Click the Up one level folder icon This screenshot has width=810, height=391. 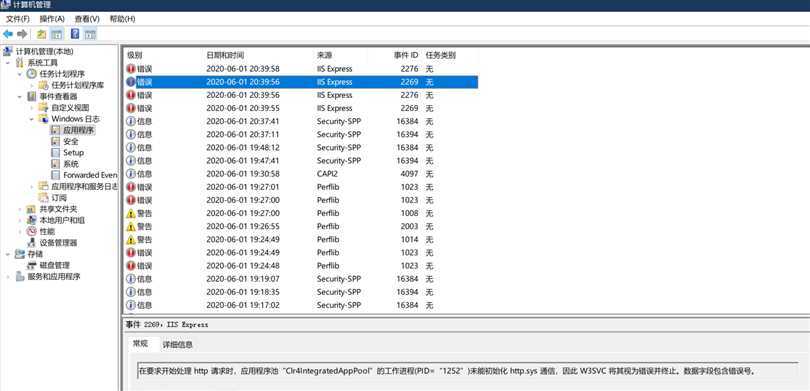41,34
